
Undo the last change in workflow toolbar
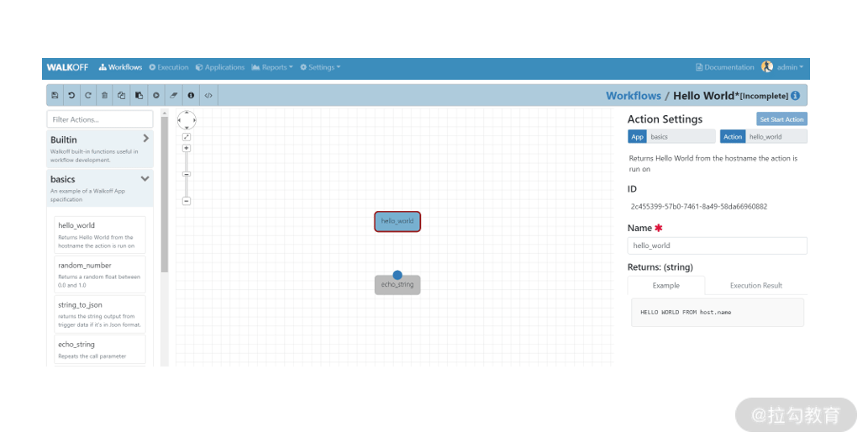tap(71, 95)
